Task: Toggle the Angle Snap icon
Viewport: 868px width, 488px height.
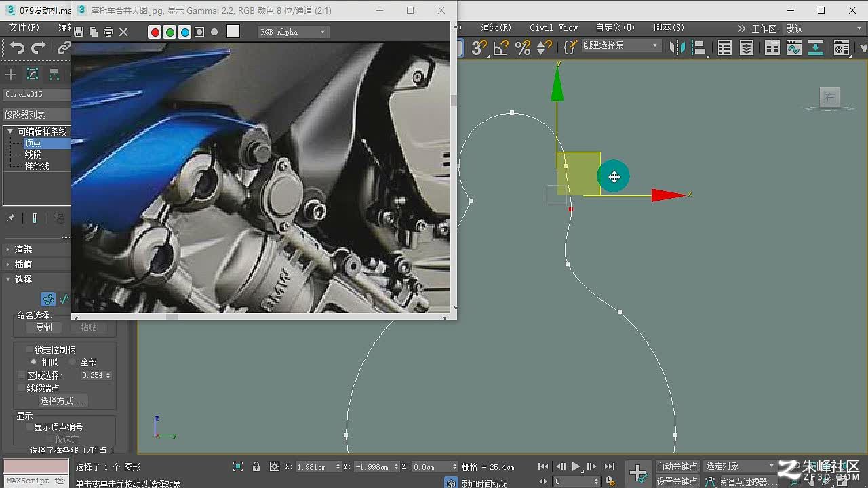Action: point(501,47)
